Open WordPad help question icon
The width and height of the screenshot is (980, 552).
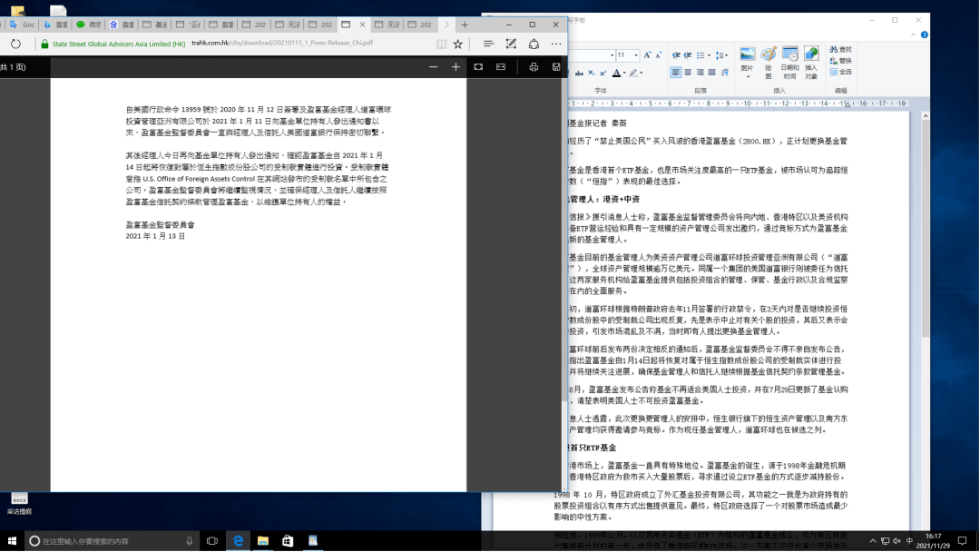pos(925,34)
